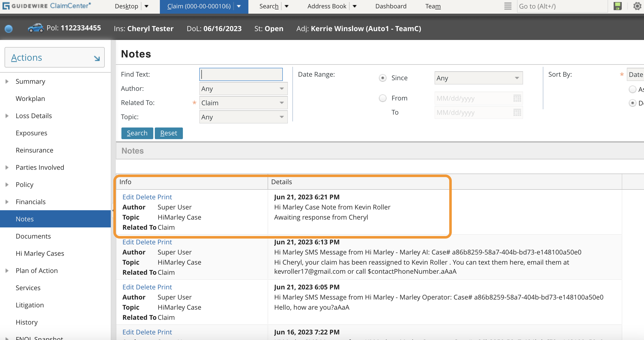Switch to the Hi Marley Cases section
644x340 pixels.
40,253
